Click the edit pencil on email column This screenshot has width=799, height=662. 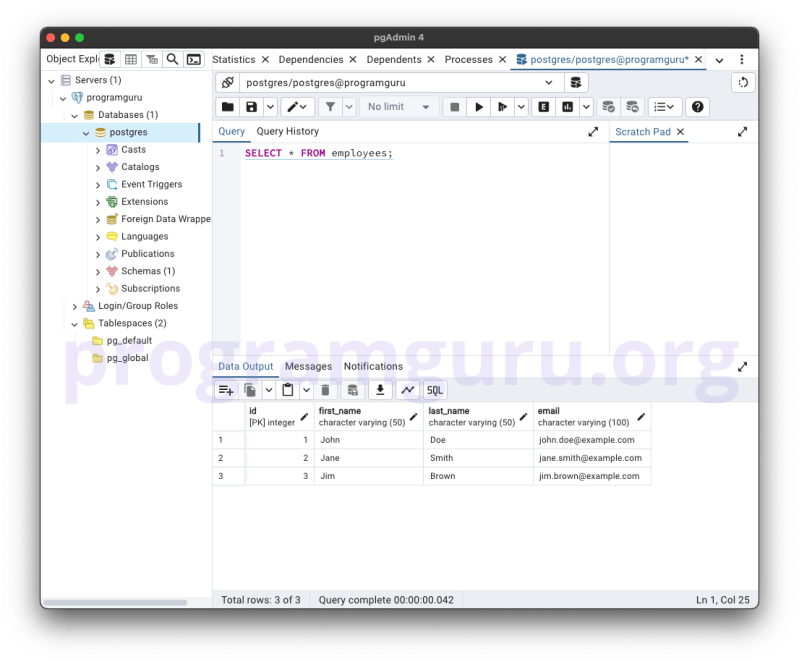pos(641,417)
